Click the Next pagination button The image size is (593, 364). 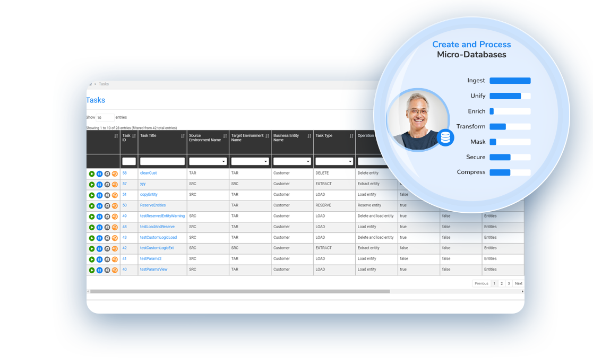(x=518, y=283)
